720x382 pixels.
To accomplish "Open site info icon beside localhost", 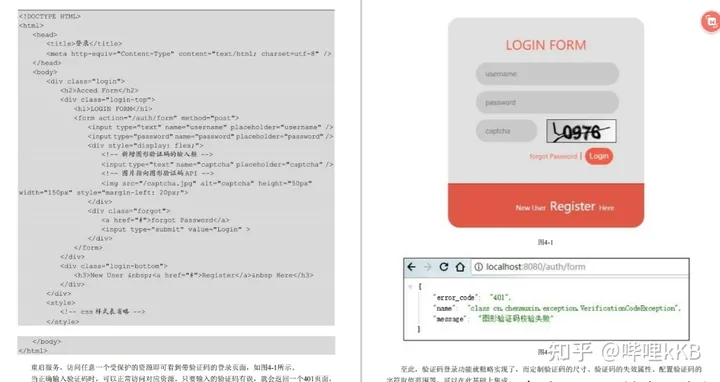I will (x=478, y=267).
